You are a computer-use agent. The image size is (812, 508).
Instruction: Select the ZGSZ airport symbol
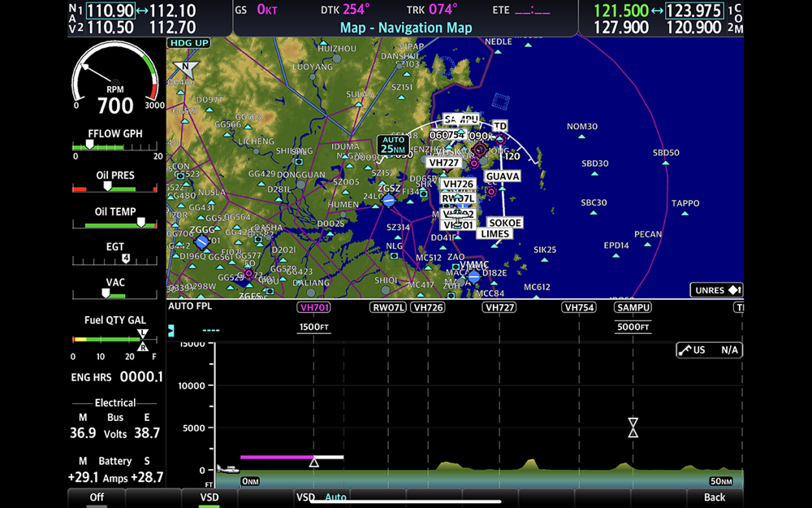coord(389,201)
